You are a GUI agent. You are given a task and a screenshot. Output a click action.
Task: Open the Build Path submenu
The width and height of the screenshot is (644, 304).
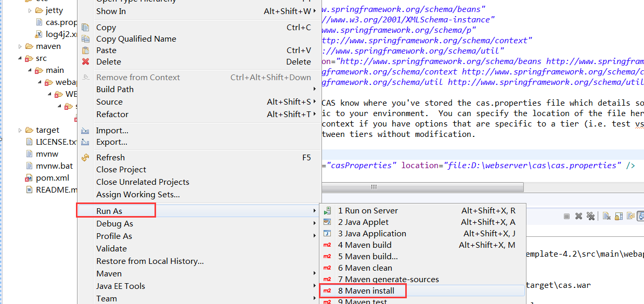click(199, 90)
